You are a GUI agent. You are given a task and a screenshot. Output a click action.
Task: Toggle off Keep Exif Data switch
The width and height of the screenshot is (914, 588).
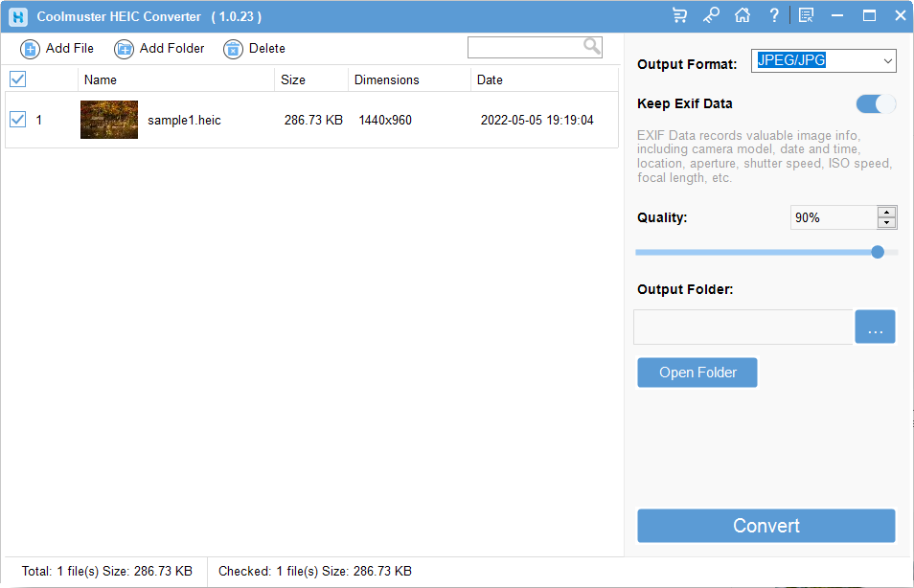[x=875, y=103]
